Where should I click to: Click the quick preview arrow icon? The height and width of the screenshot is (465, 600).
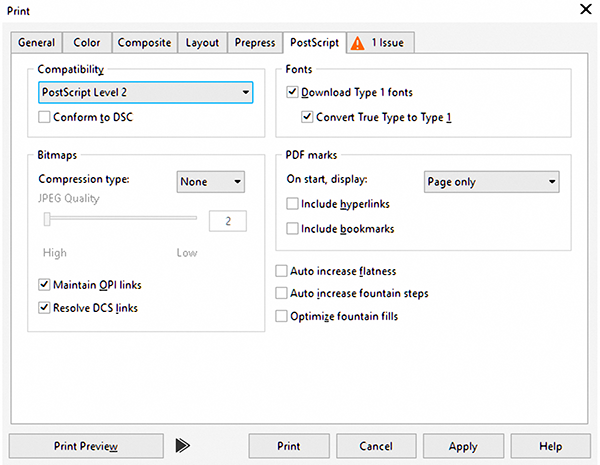click(x=182, y=445)
